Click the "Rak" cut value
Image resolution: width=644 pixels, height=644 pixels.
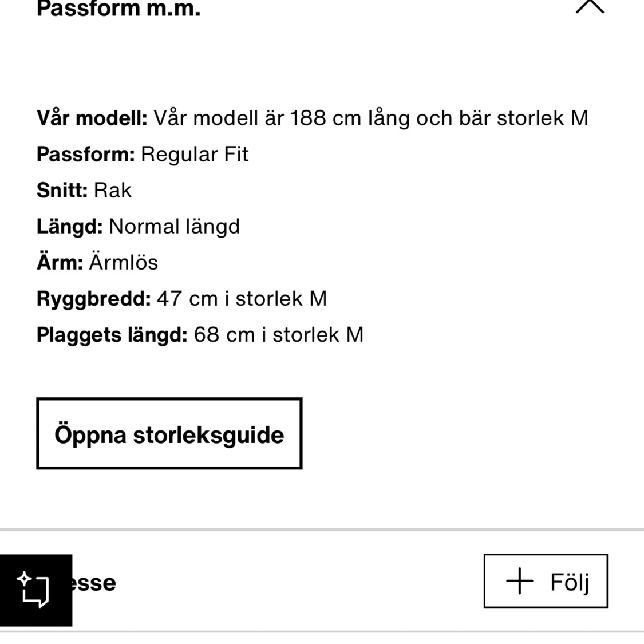[x=113, y=190]
